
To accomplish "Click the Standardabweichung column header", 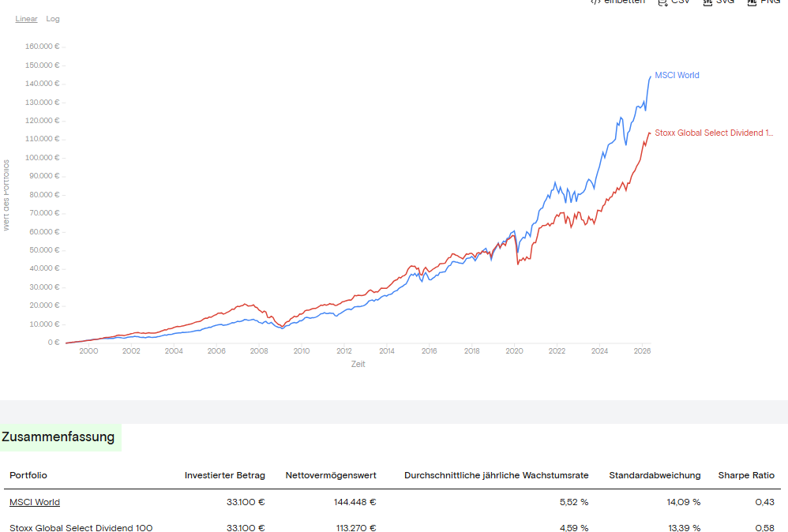I will pos(655,475).
